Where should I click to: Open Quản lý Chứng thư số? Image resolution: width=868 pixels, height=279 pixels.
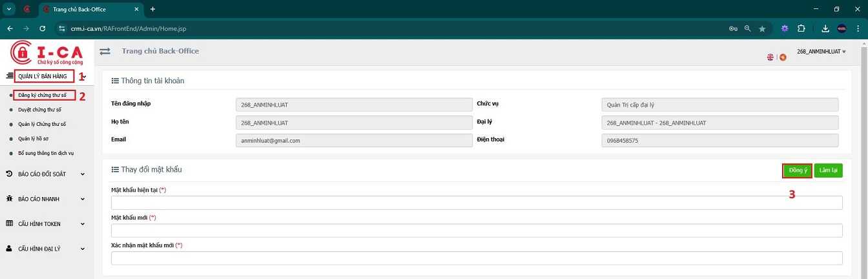[42, 124]
